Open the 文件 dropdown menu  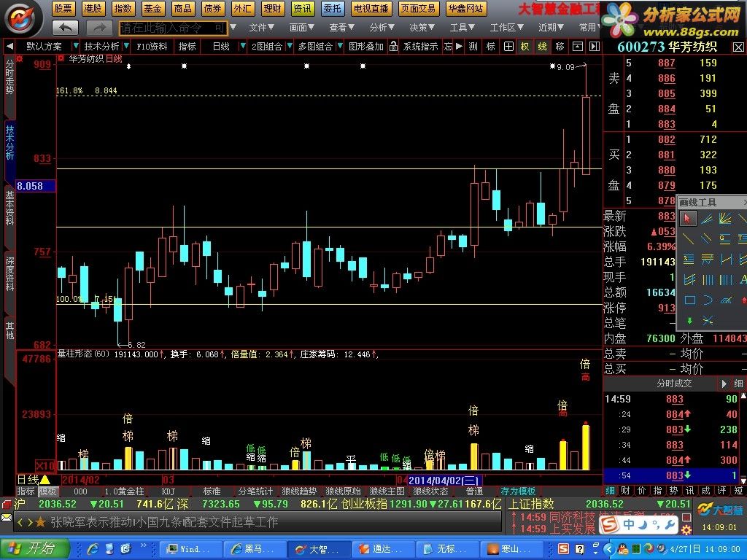pyautogui.click(x=262, y=28)
